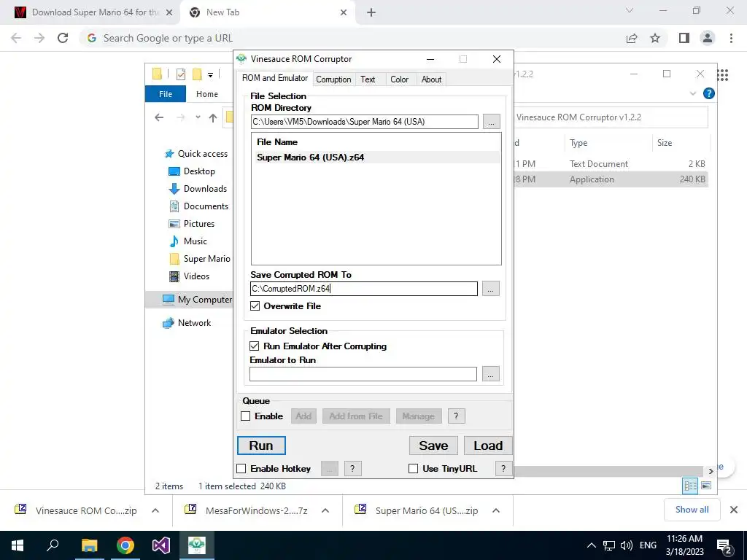
Task: Switch Explorer to details view icon
Action: [x=690, y=486]
